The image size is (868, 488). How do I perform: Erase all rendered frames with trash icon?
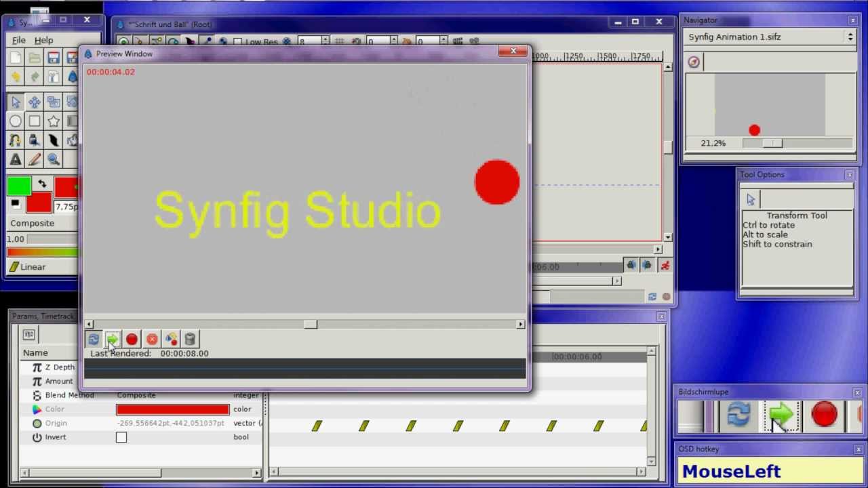pos(190,339)
